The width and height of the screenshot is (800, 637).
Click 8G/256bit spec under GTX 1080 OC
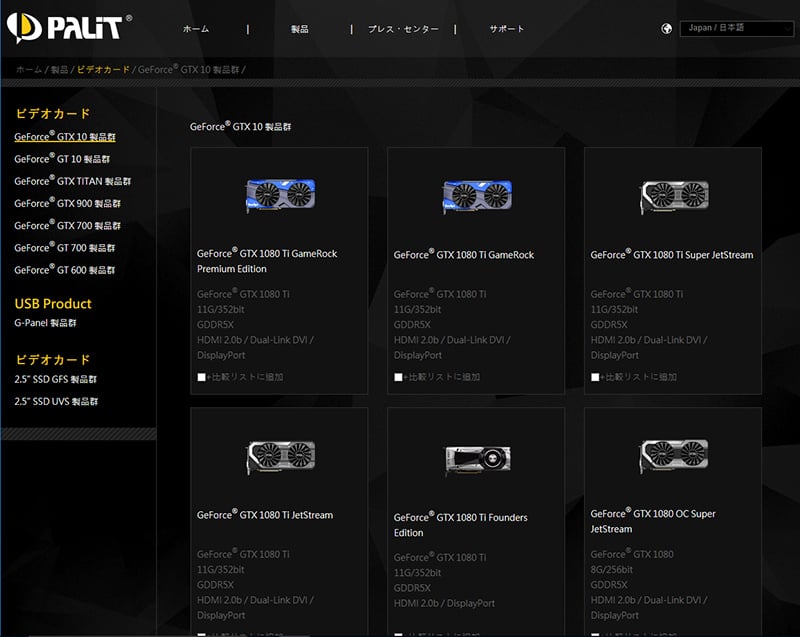point(611,569)
